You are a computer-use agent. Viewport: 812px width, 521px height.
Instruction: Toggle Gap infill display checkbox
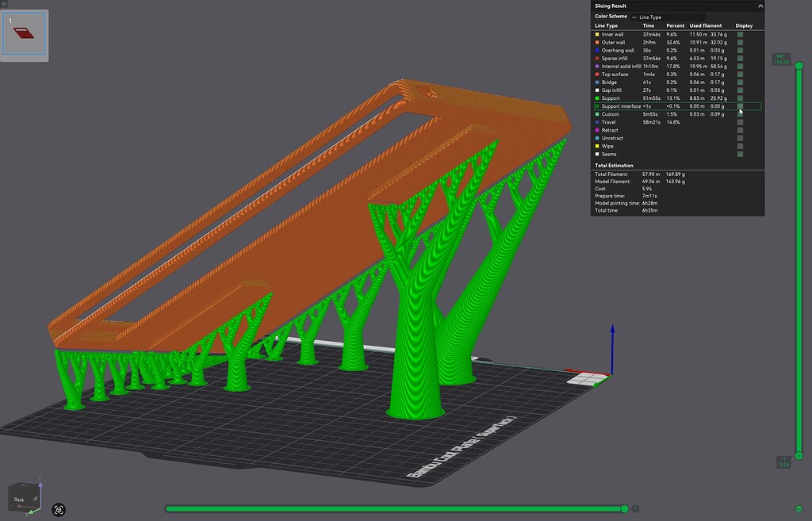click(740, 90)
